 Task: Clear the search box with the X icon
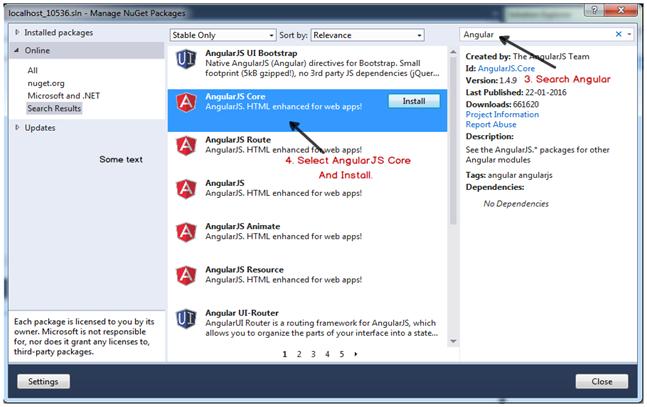tap(619, 34)
